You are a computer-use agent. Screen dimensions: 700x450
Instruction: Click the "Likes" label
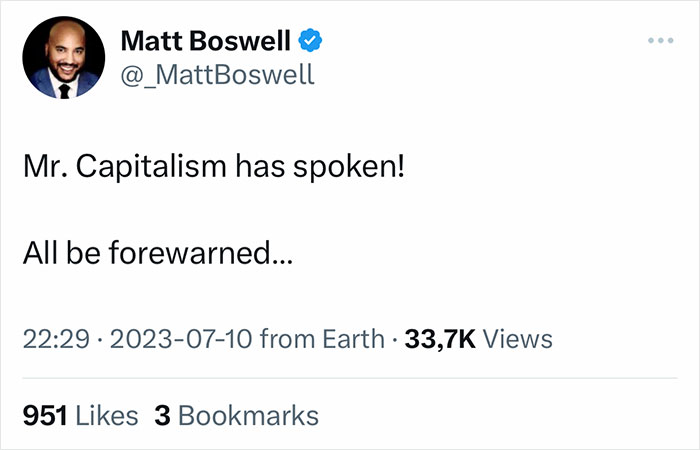point(108,415)
